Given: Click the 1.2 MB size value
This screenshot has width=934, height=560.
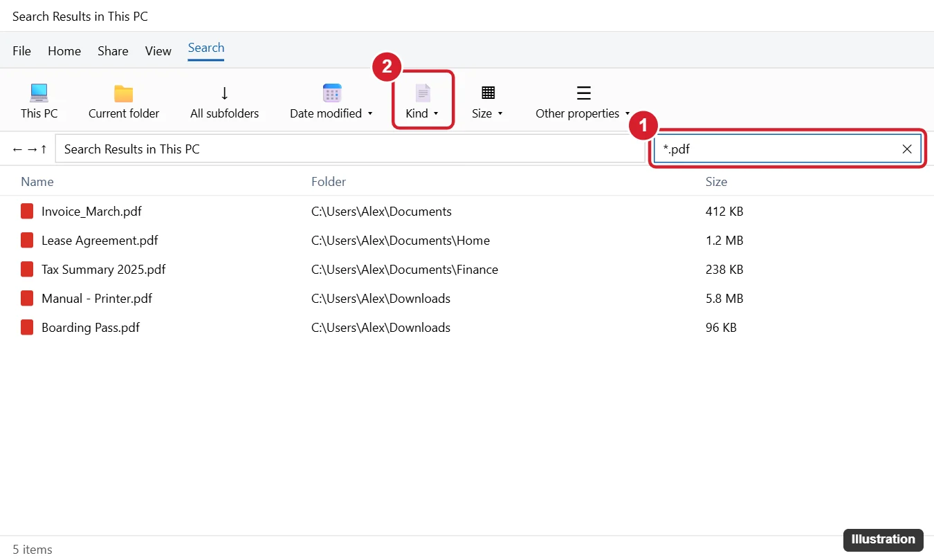Looking at the screenshot, I should (x=724, y=241).
